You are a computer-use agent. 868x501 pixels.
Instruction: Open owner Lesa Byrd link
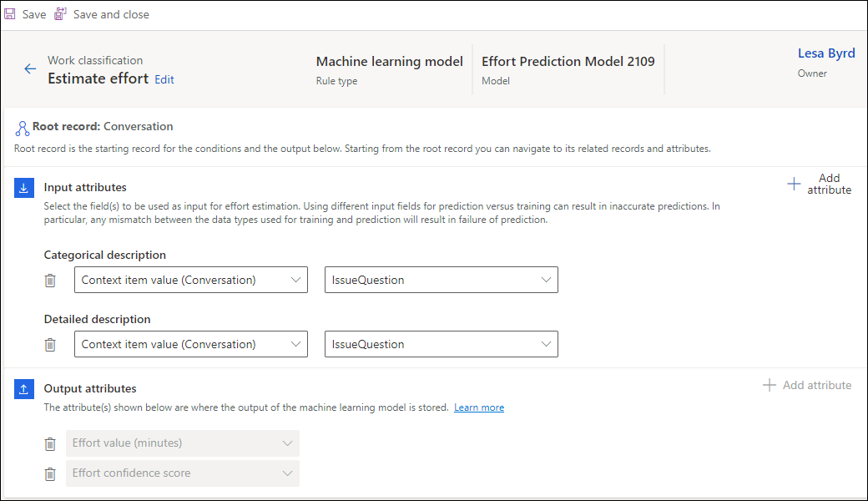[x=826, y=53]
